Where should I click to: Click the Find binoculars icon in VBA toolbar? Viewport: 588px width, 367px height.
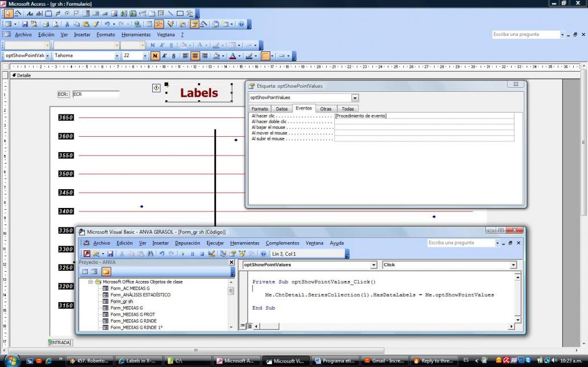(x=150, y=254)
